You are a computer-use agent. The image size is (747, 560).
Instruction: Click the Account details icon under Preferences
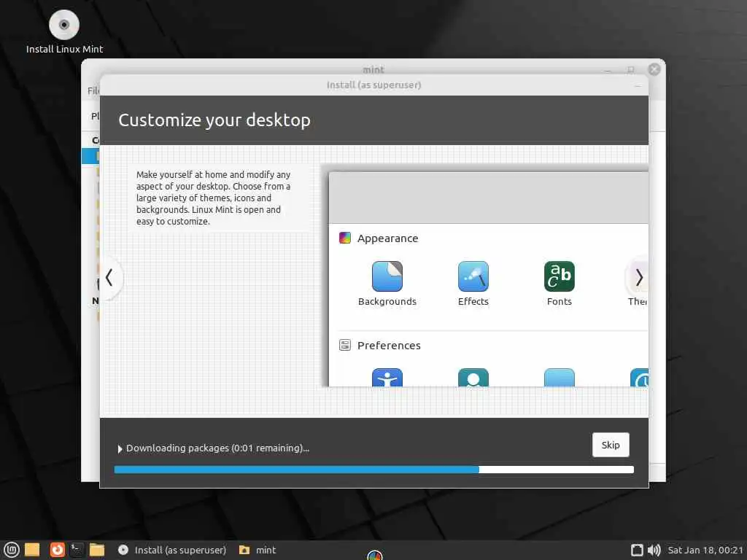pyautogui.click(x=473, y=378)
